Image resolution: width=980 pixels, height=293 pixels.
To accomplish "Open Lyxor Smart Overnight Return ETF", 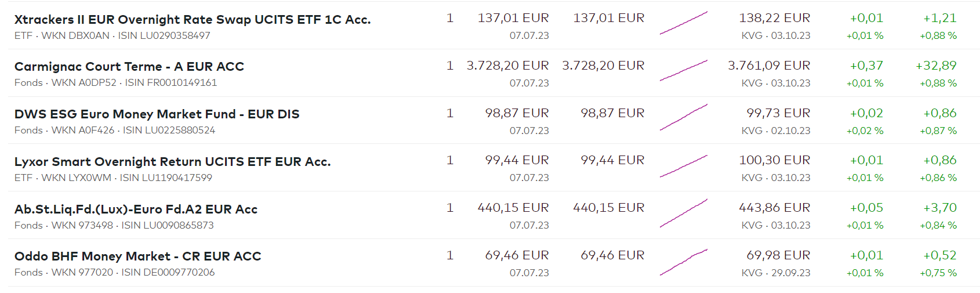I will click(172, 162).
